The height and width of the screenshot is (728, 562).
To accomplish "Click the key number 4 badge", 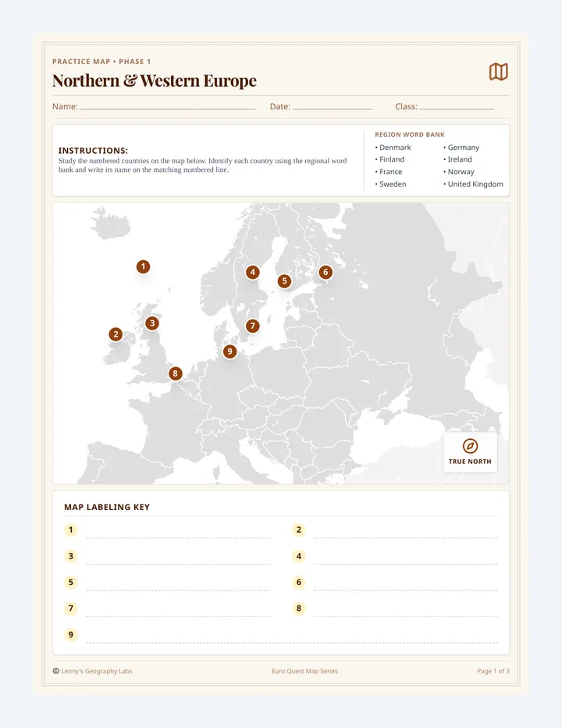I will click(299, 556).
